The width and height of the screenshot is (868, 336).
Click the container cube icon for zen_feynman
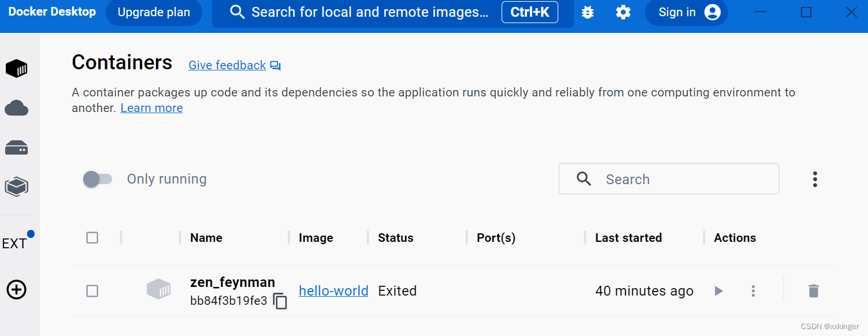[158, 289]
